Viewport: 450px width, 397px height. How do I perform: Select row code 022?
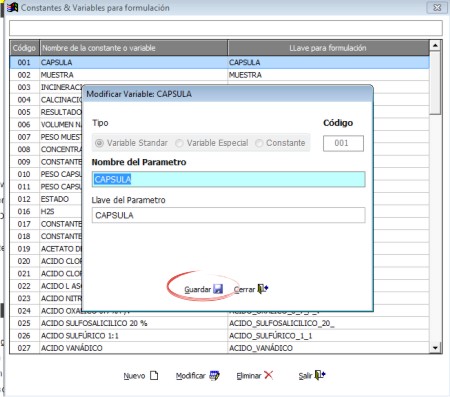click(24, 286)
